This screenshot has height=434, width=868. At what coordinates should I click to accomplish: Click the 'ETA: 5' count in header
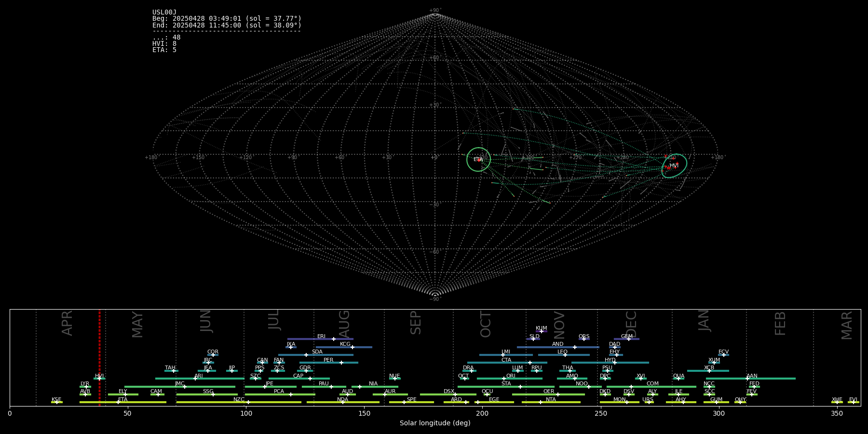pos(164,50)
